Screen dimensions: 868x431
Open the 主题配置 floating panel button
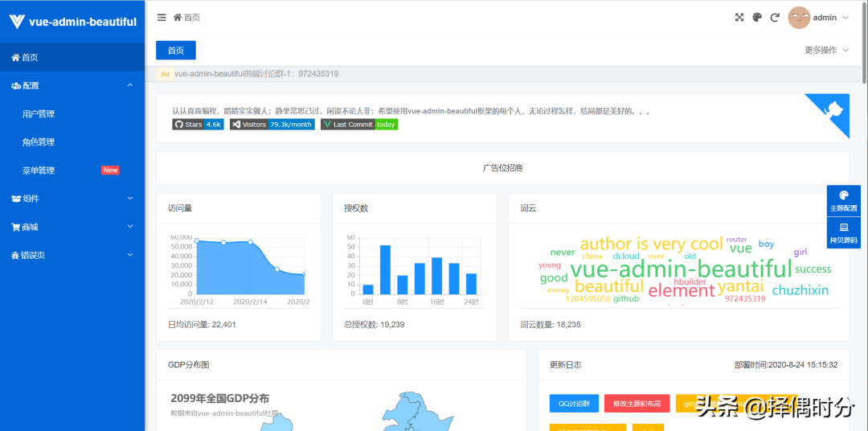(843, 201)
